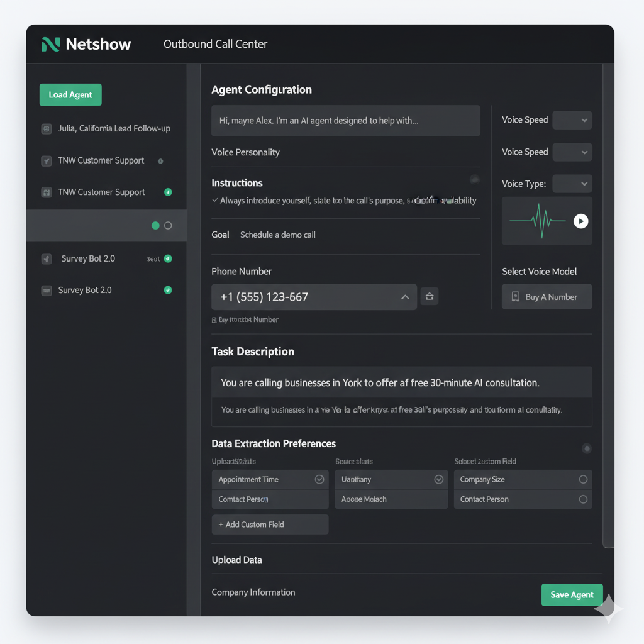Click the Load Agent button

coord(70,94)
